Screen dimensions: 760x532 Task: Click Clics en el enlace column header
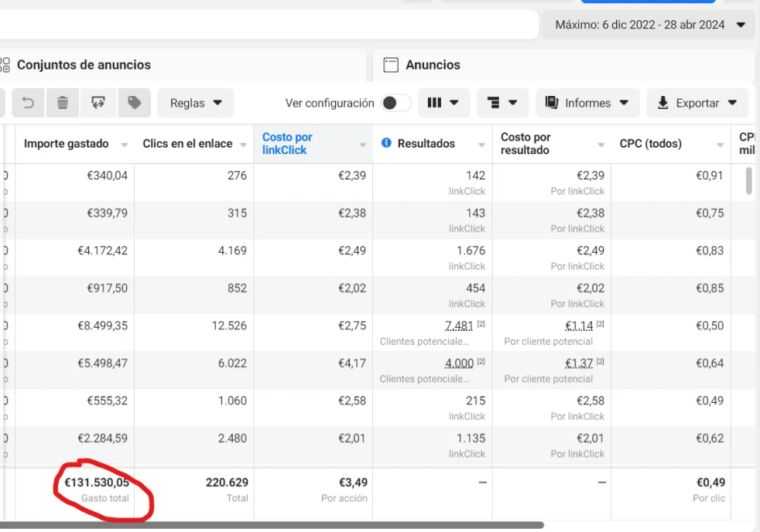pyautogui.click(x=187, y=144)
